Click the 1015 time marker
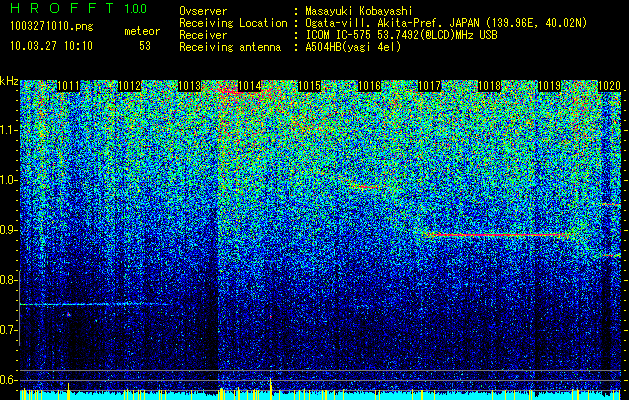Viewport: 629px width, 400px height. point(309,86)
